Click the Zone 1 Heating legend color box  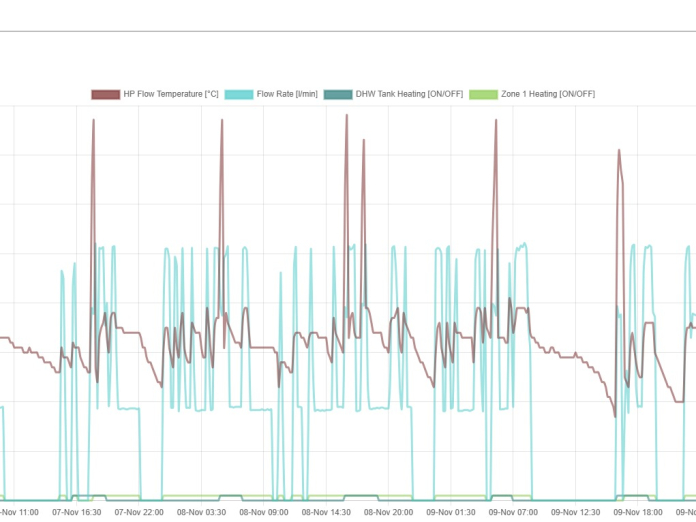[x=483, y=94]
